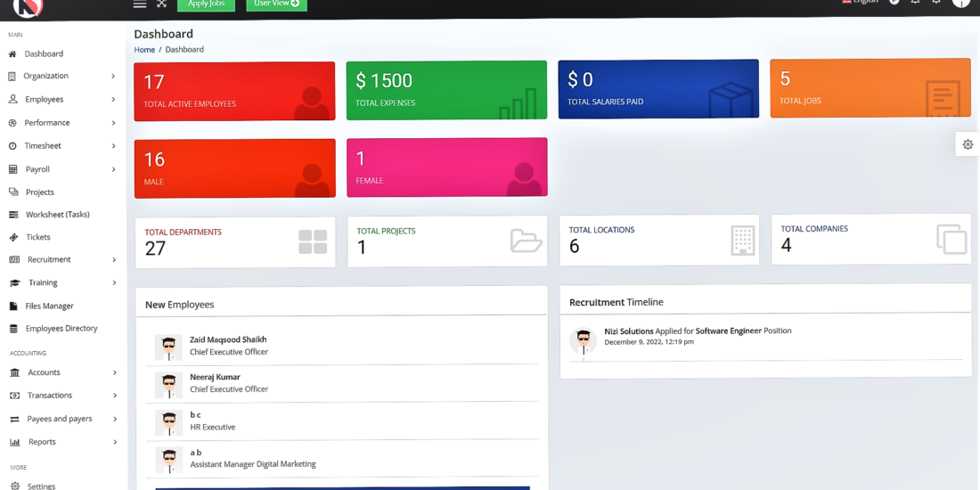980x490 pixels.
Task: Click the 27 Total Departments count
Action: tap(155, 249)
